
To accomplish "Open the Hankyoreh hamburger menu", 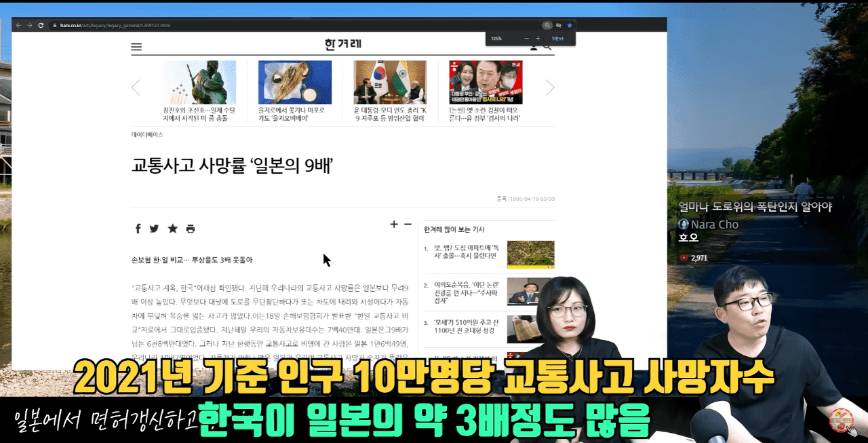I will coord(136,47).
